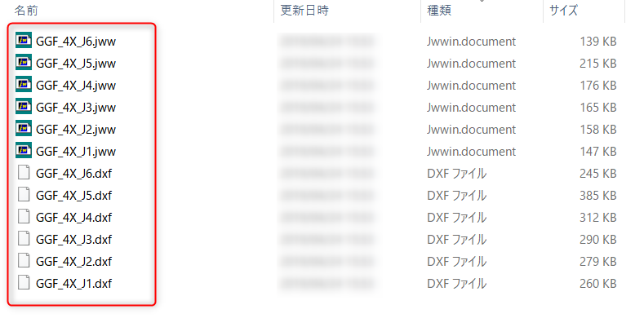Image resolution: width=644 pixels, height=327 pixels.
Task: Select the GGF_4X_J4.dxf file icon
Action: coord(24,217)
